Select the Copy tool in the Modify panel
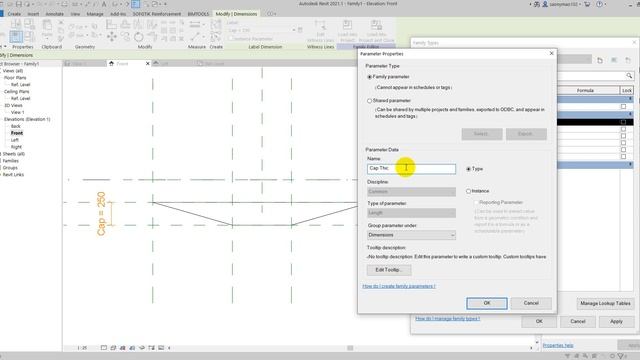This screenshot has height=360, width=640. point(125,37)
